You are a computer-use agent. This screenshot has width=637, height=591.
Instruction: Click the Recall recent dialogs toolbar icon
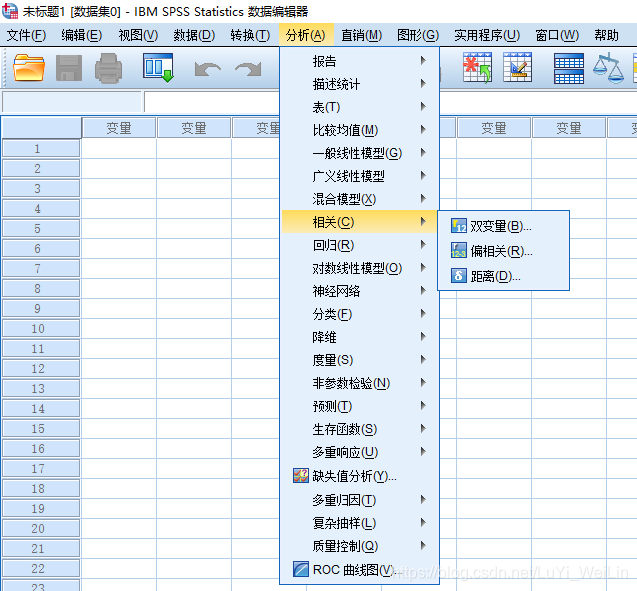(x=158, y=67)
